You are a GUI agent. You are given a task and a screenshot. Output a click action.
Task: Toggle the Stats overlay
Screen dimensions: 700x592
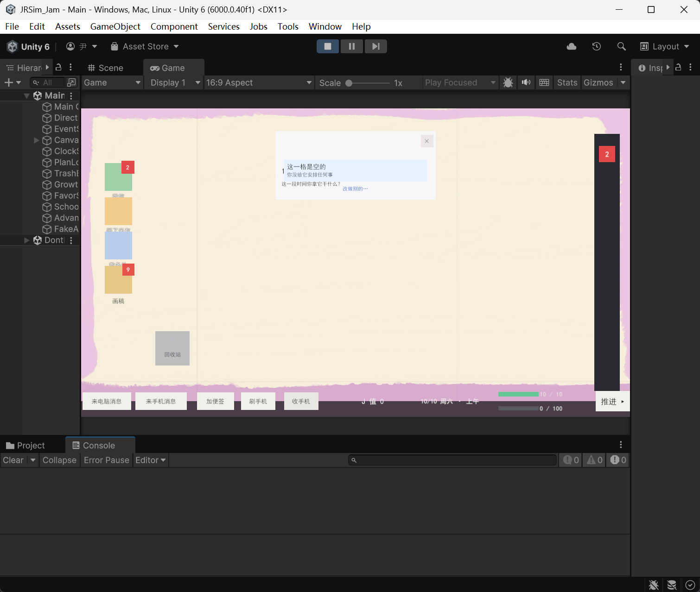(x=567, y=82)
